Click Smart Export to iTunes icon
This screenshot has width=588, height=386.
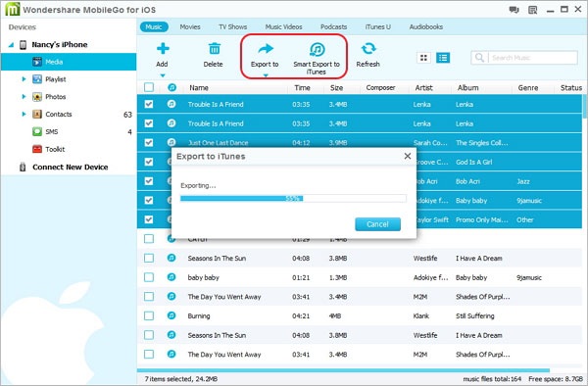pyautogui.click(x=317, y=49)
